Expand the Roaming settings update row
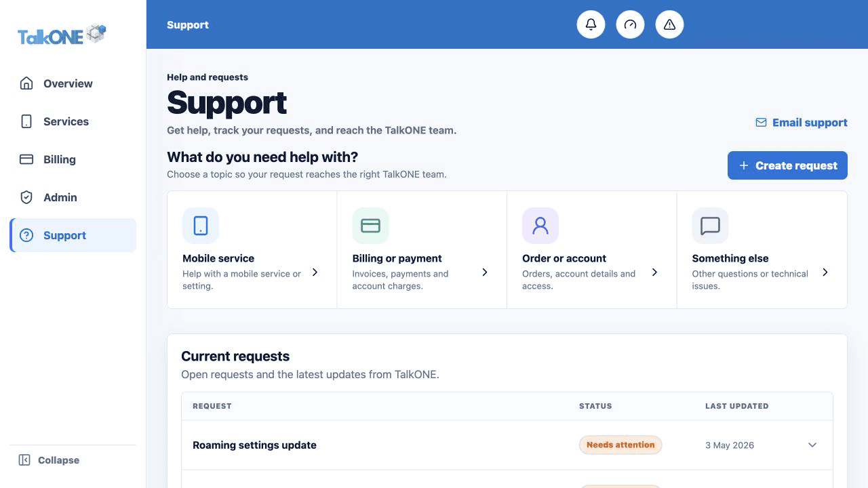 click(812, 445)
